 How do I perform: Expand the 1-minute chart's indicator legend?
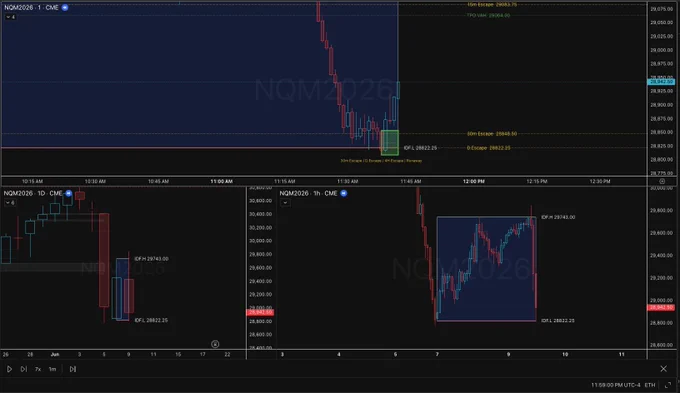[10, 17]
